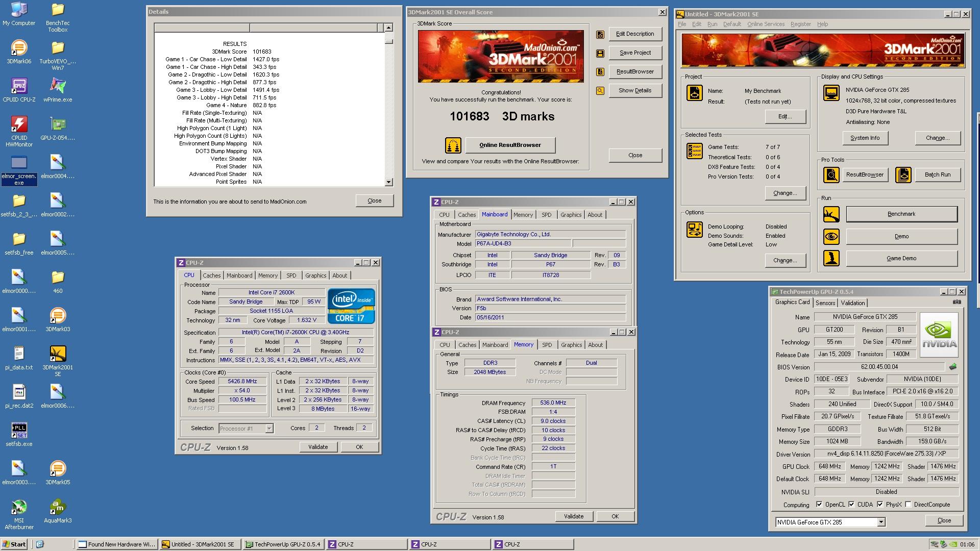Open pi_data.txt file icon
The width and height of the screenshot is (980, 551).
click(x=19, y=358)
